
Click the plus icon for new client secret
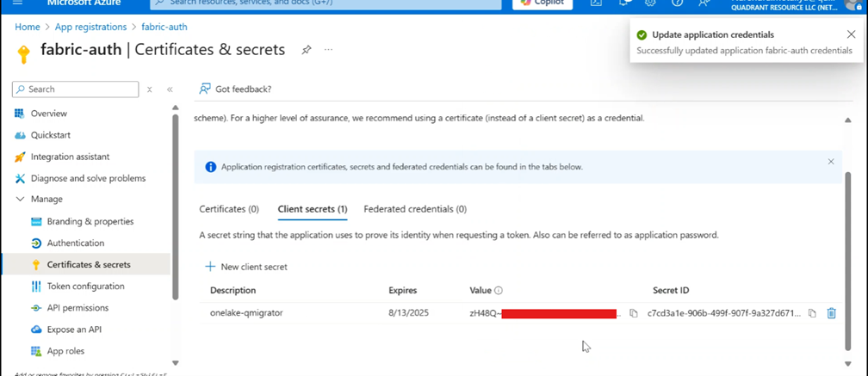coord(210,267)
